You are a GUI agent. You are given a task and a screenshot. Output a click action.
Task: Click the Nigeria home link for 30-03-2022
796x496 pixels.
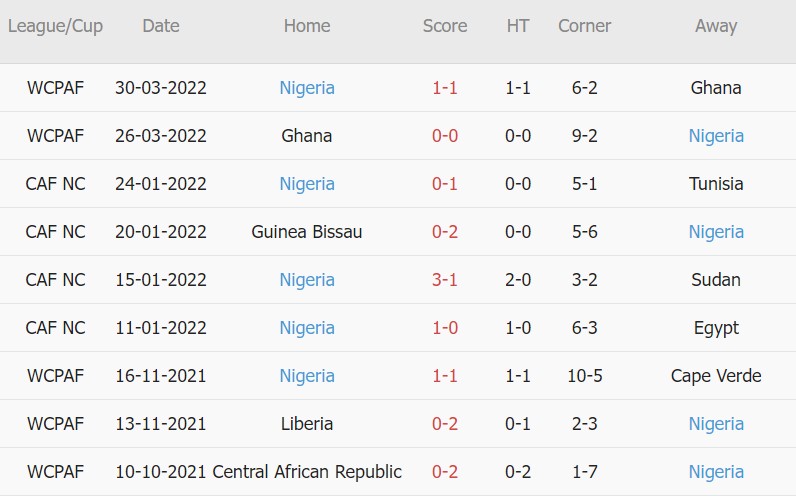point(307,88)
